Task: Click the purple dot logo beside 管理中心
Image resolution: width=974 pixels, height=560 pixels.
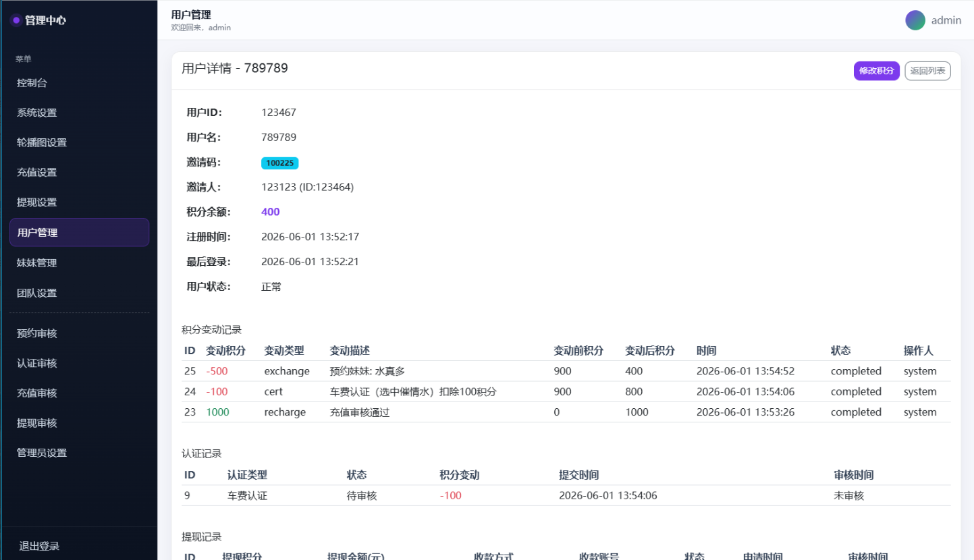Action: pos(16,20)
